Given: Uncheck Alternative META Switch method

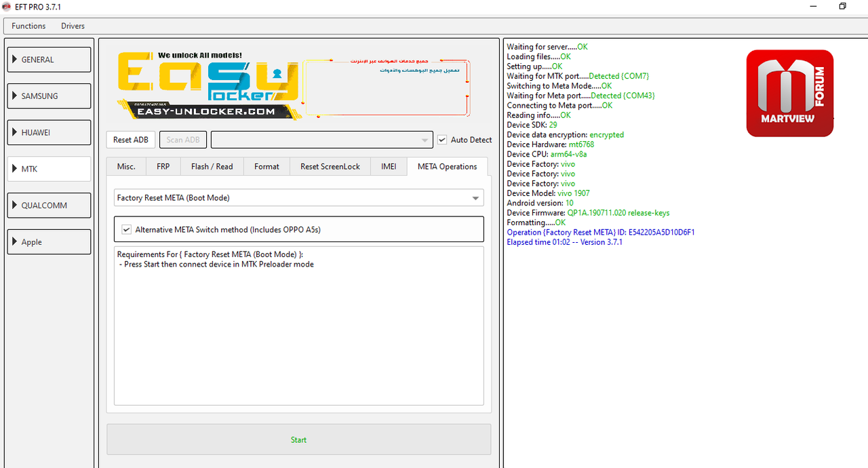Looking at the screenshot, I should click(126, 230).
